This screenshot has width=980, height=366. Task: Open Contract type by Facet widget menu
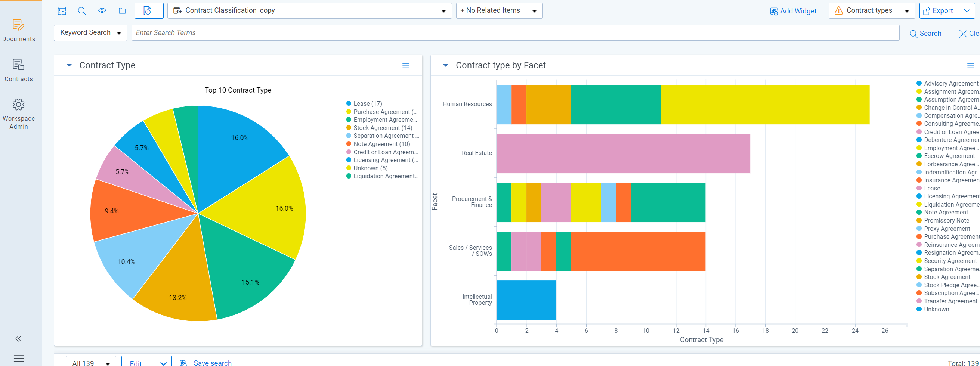pyautogui.click(x=970, y=66)
